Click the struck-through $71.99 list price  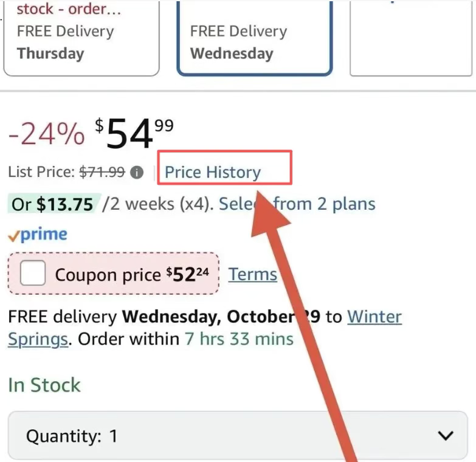pos(102,172)
